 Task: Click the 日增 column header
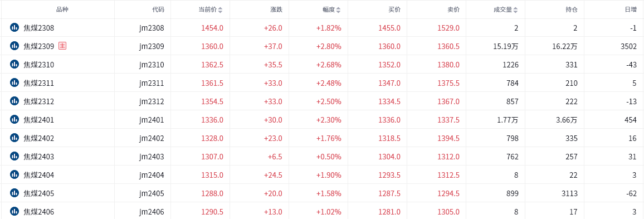click(631, 9)
